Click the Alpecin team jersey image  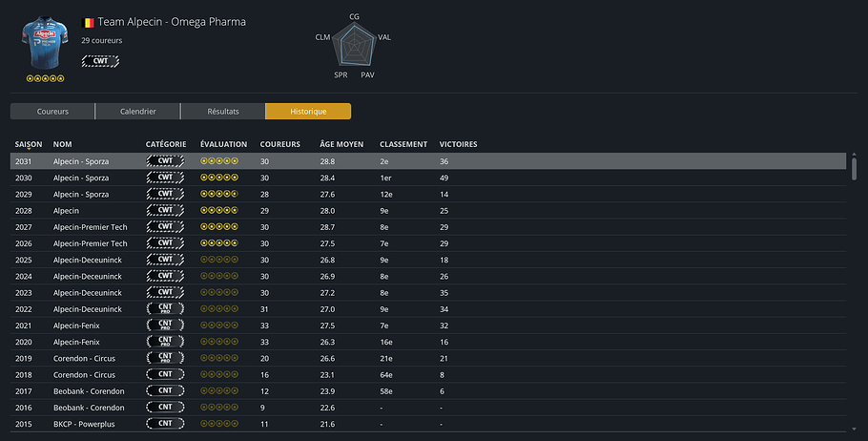(45, 43)
